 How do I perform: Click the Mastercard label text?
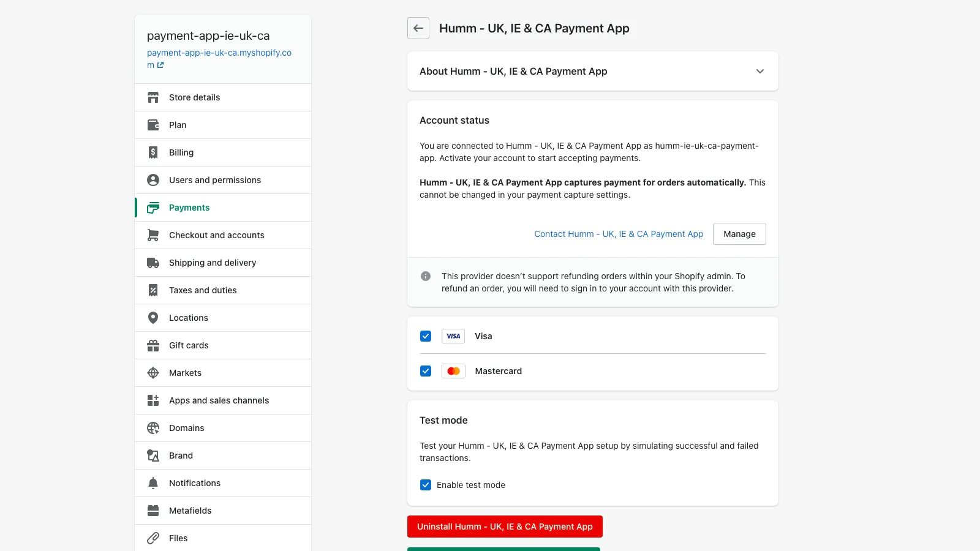(x=499, y=371)
